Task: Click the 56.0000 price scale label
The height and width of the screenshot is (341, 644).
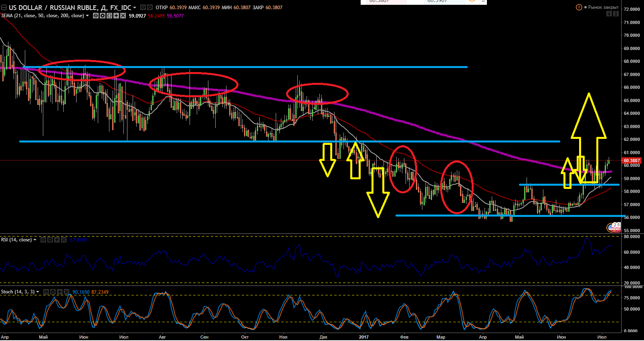Action: pyautogui.click(x=632, y=217)
